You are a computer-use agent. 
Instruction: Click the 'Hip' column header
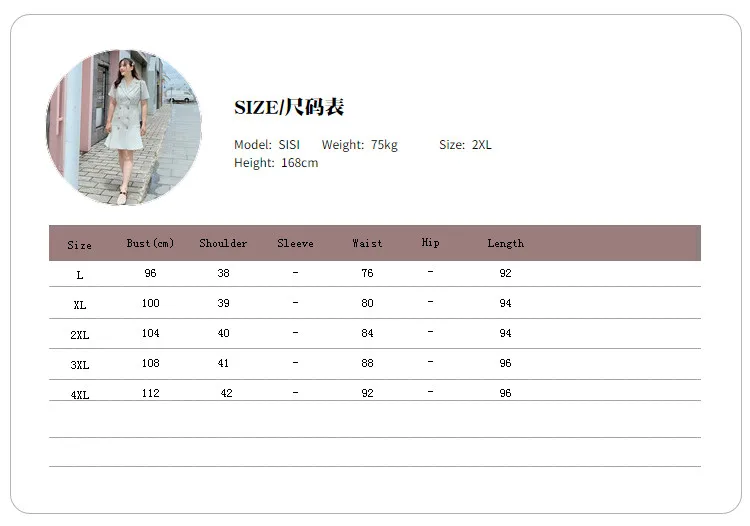pos(430,242)
